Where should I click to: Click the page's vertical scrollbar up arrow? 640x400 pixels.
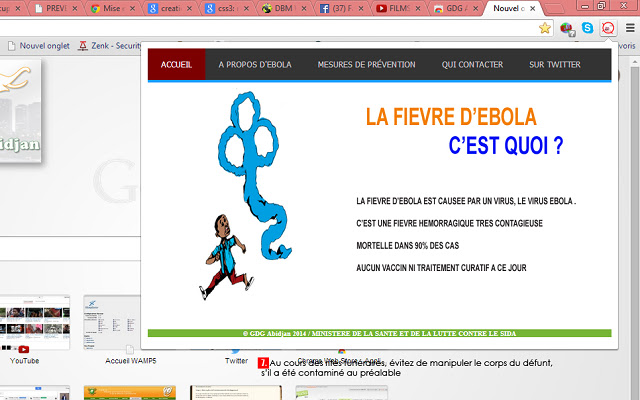635,62
